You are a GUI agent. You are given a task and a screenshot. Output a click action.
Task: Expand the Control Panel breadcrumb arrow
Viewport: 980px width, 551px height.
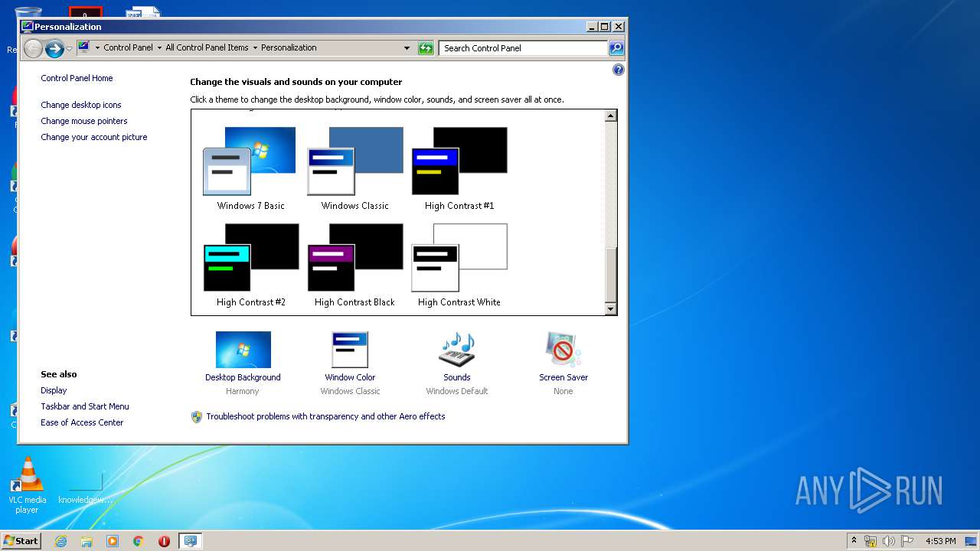tap(159, 47)
